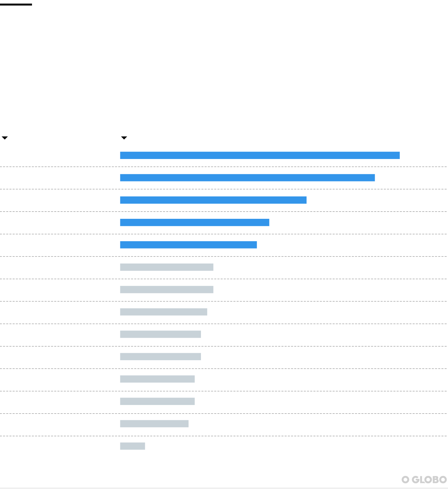Click the first gray bar below the blue bars
The height and width of the screenshot is (492, 448).
tap(167, 267)
